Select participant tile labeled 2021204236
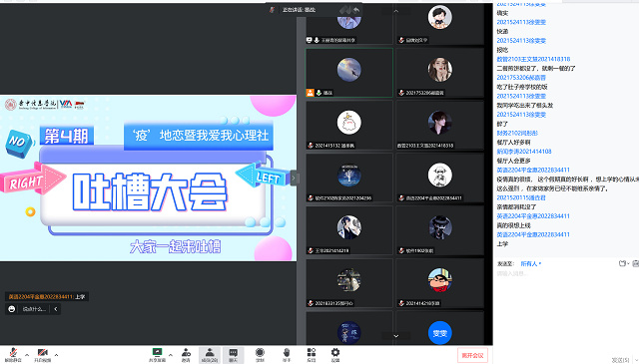This screenshot has width=639, height=364. (x=349, y=178)
